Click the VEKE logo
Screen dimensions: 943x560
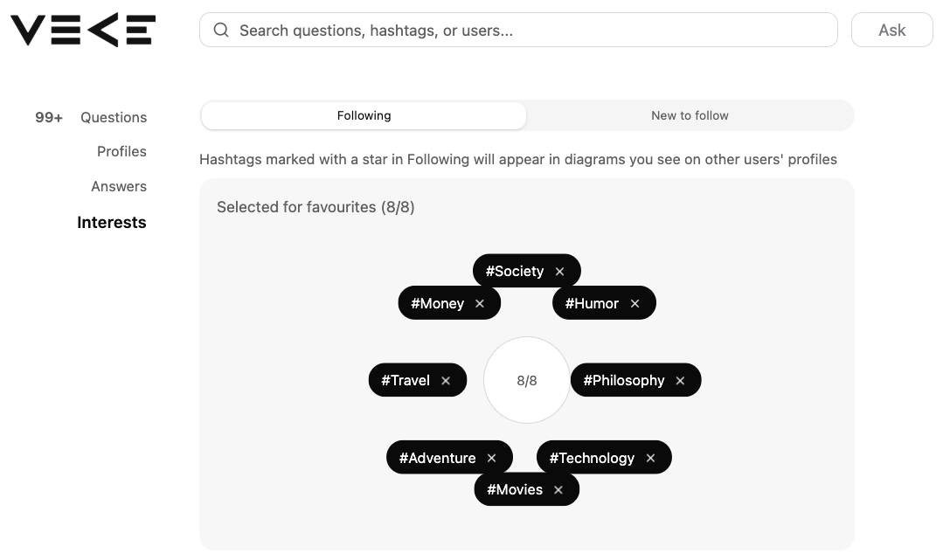coord(81,29)
